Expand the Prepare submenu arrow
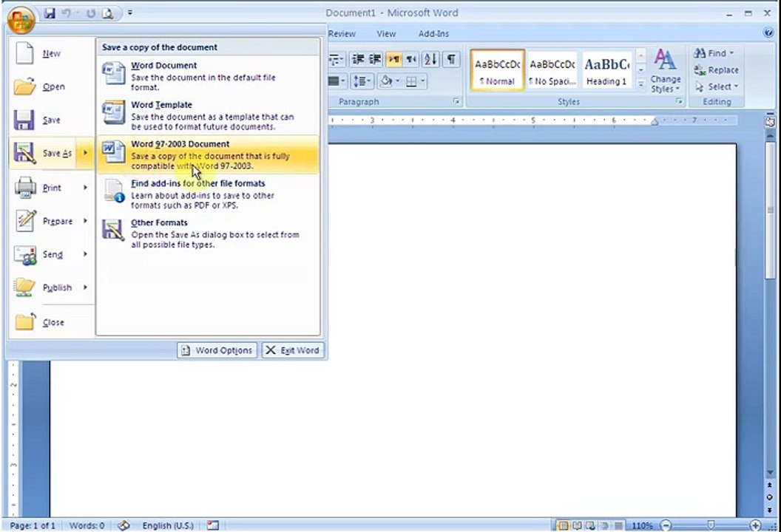Viewport: 781px width, 532px height. 86,220
